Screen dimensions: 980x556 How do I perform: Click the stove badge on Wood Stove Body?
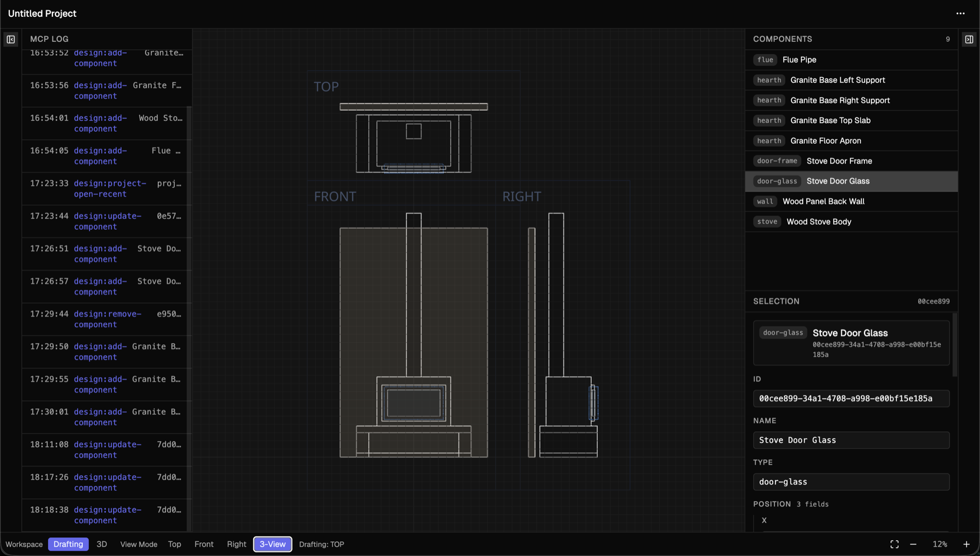coord(767,222)
